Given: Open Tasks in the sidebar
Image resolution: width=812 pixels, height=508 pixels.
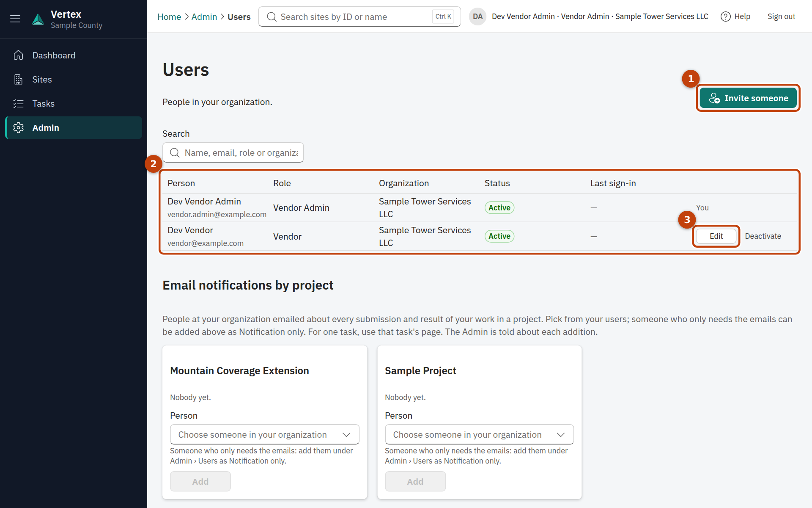Looking at the screenshot, I should click(x=74, y=104).
